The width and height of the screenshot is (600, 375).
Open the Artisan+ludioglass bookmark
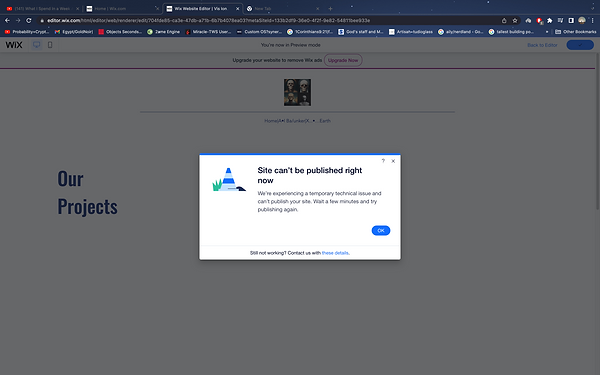[x=411, y=32]
